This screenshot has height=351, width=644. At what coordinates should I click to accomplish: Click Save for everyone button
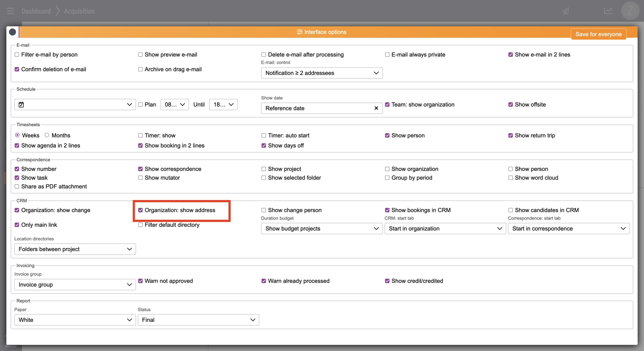pos(598,34)
